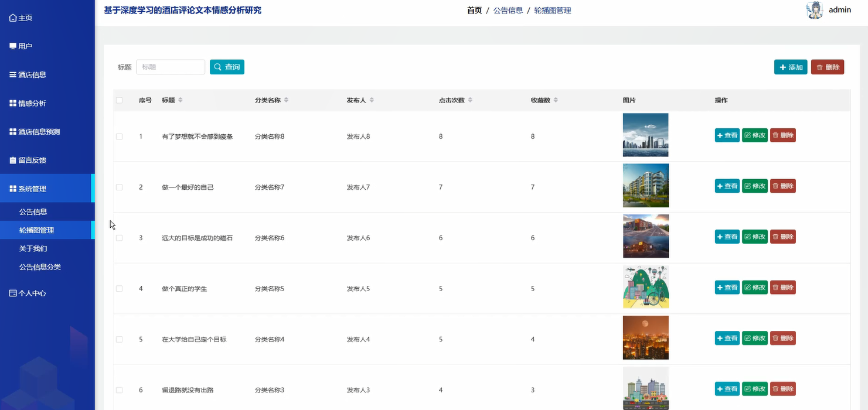Click the grid icon beside 酒店信息预测
868x410 pixels.
pyautogui.click(x=13, y=132)
